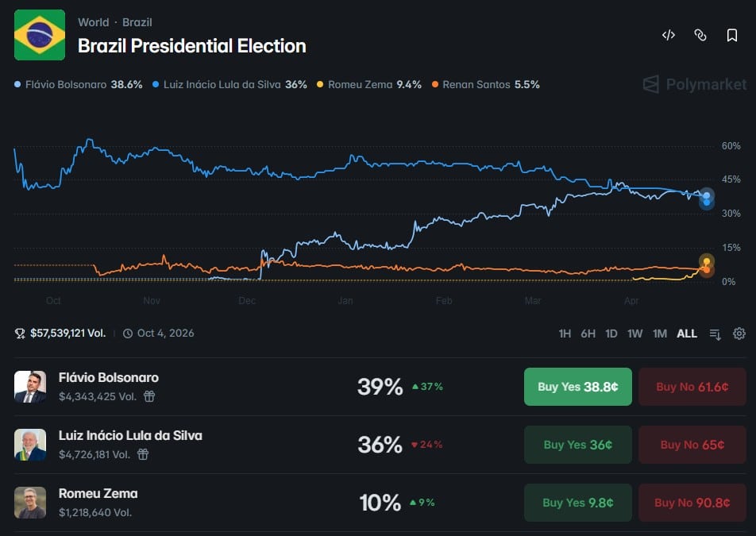Choose the 1W timeframe
This screenshot has height=536, width=756.
coord(634,334)
